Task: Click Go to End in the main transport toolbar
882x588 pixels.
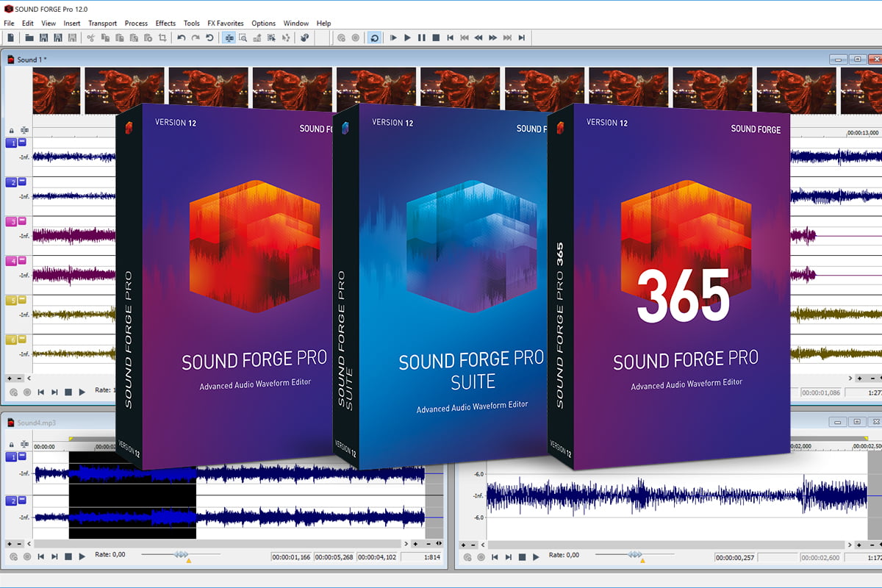Action: (x=521, y=37)
